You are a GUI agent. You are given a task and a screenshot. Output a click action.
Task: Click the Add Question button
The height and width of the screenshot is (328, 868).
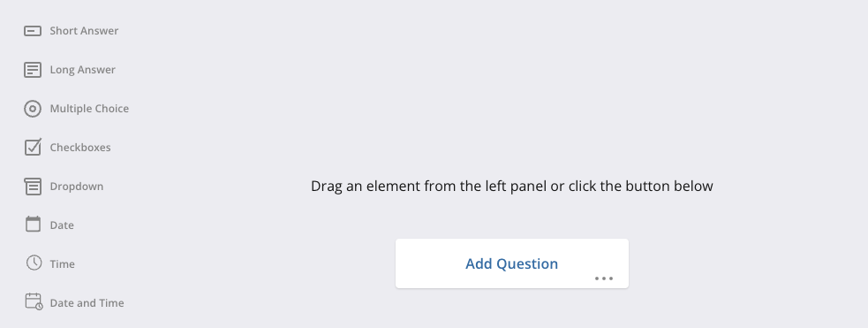511,263
